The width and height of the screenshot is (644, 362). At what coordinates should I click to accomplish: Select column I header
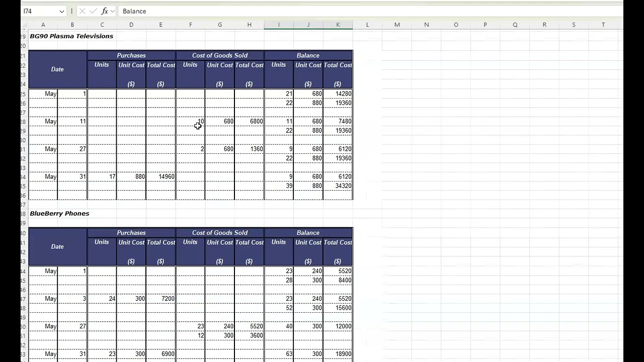[x=279, y=25]
